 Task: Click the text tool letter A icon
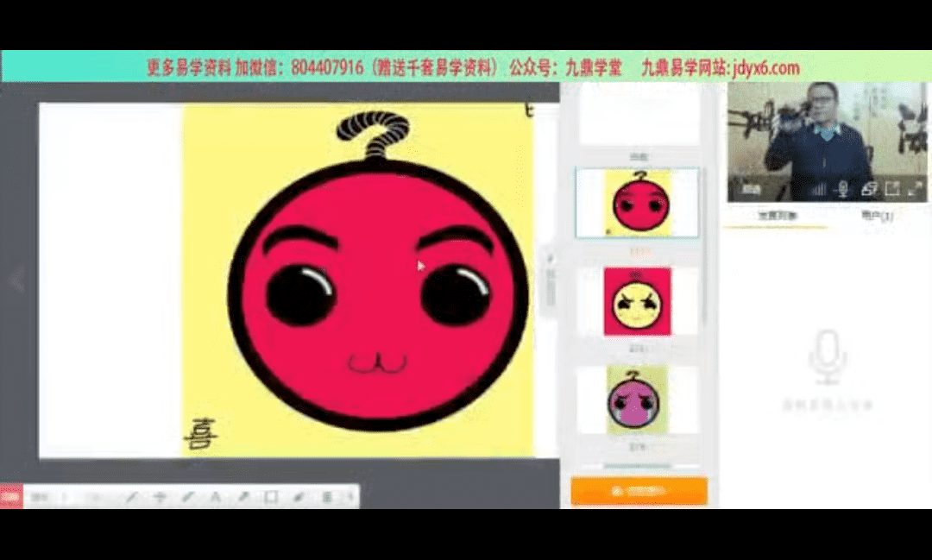click(216, 497)
